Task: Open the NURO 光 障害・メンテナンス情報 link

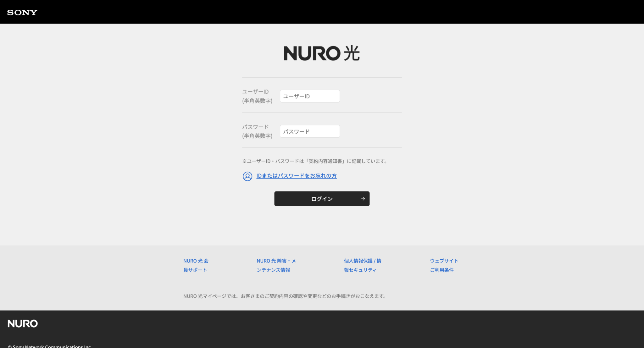Action: 276,265
